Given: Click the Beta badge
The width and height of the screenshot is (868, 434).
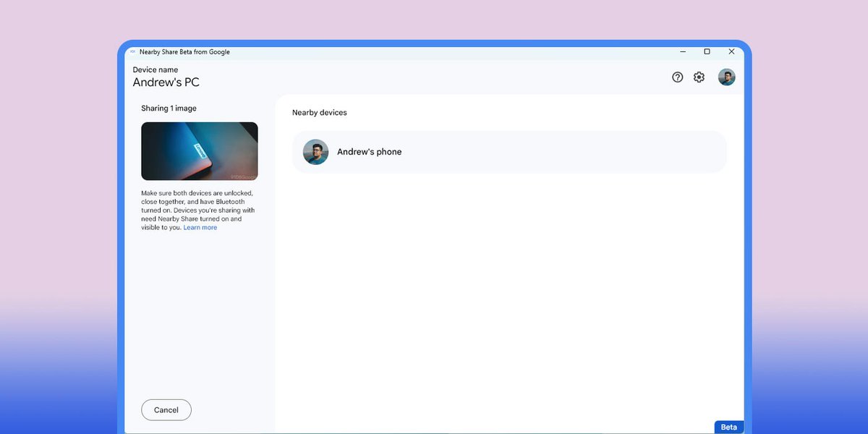Looking at the screenshot, I should (729, 427).
